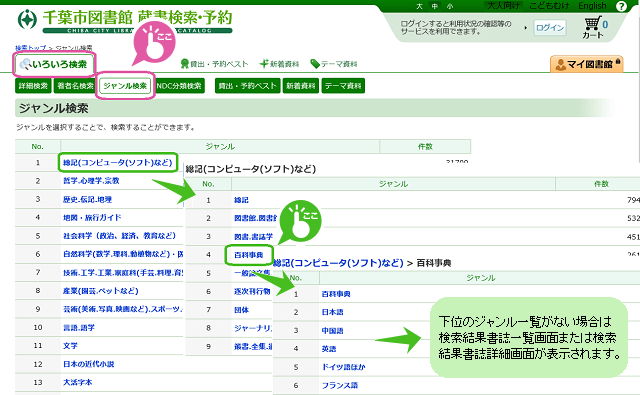Open 英語 in third-level list
Image resolution: width=640 pixels, height=395 pixels.
[329, 349]
